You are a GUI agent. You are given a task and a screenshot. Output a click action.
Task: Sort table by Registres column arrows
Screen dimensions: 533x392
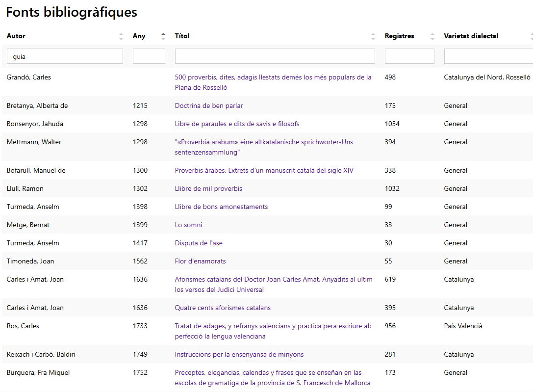432,36
